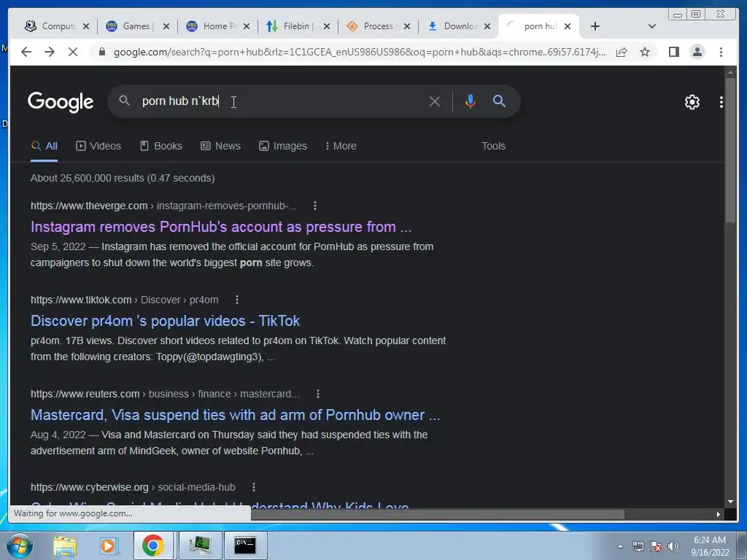747x560 pixels.
Task: Click the volume speaker tray icon
Action: [x=673, y=546]
